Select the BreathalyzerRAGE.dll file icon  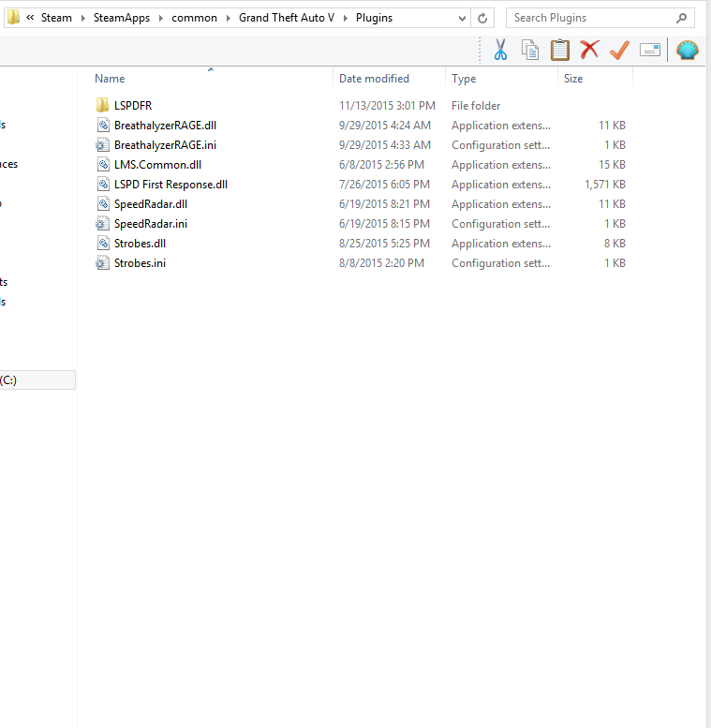pos(103,125)
